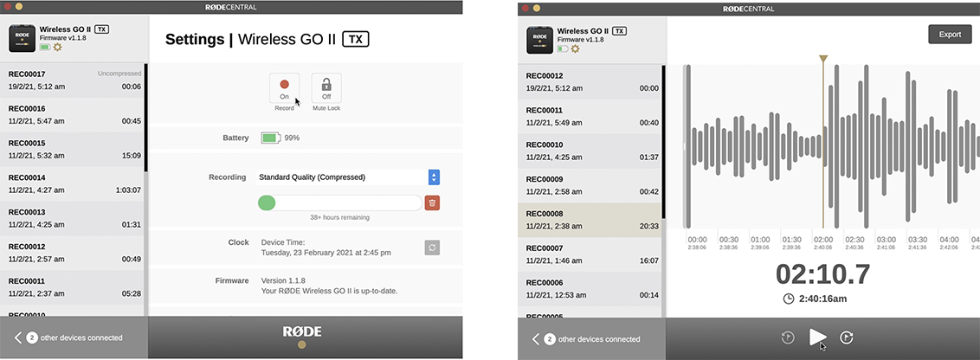Click the Play button
Viewport: 980px width, 360px height.
tap(817, 337)
